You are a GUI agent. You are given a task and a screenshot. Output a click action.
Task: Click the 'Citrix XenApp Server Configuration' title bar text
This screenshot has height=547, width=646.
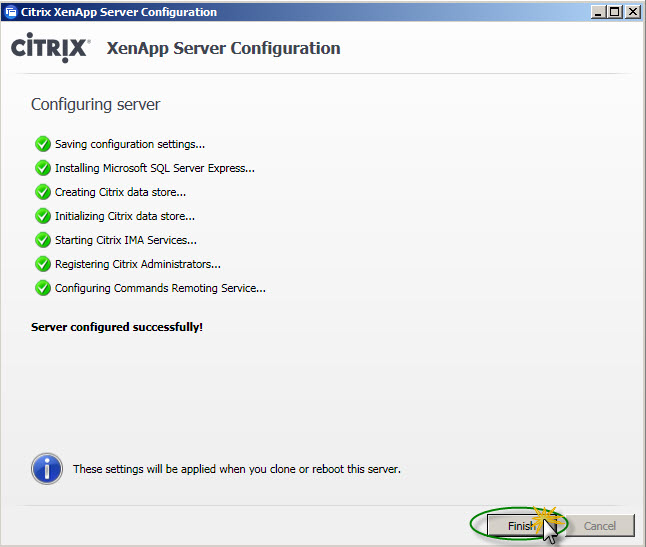(x=119, y=12)
